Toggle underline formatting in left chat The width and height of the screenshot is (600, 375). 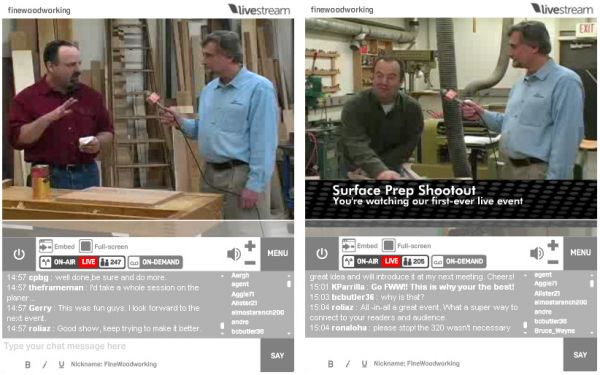pyautogui.click(x=61, y=365)
